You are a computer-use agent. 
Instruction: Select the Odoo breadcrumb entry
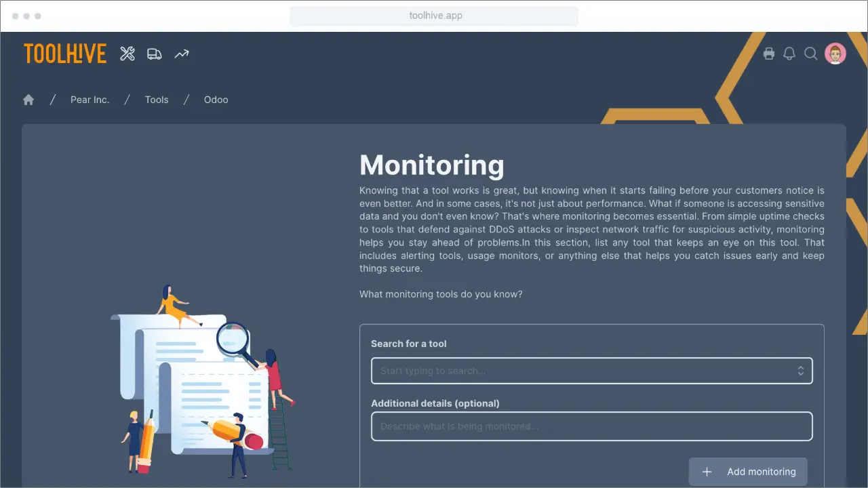pyautogui.click(x=216, y=100)
